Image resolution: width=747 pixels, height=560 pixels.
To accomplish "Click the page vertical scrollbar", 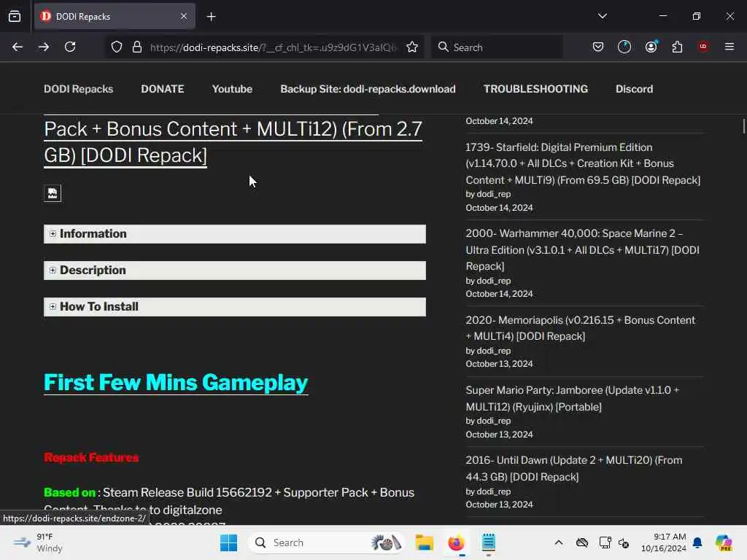I will 743,126.
